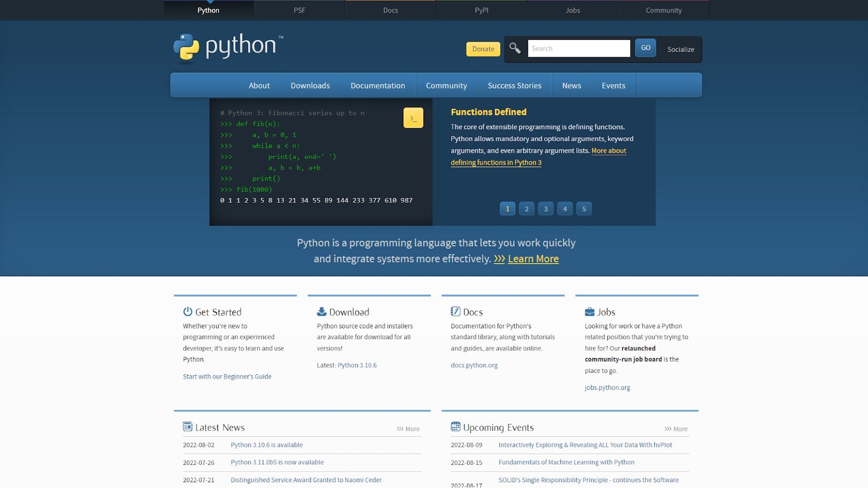Click the Fibonacci output line in code sample
This screenshot has height=488, width=868.
point(316,200)
